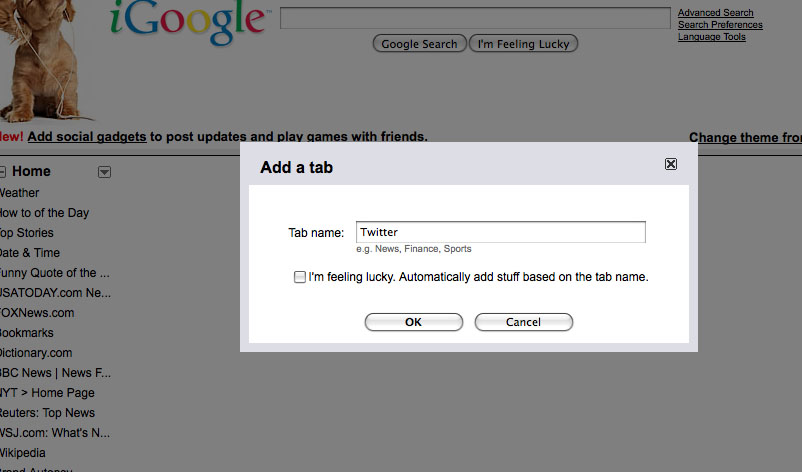Image resolution: width=802 pixels, height=472 pixels.
Task: Select USATODAY.com news gadget entry
Action: (x=55, y=293)
